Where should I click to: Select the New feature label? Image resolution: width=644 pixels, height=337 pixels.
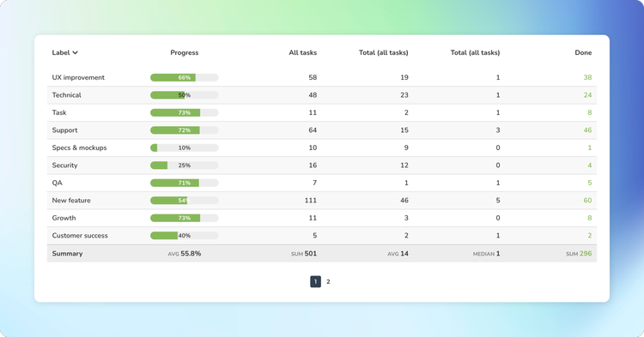pos(71,201)
